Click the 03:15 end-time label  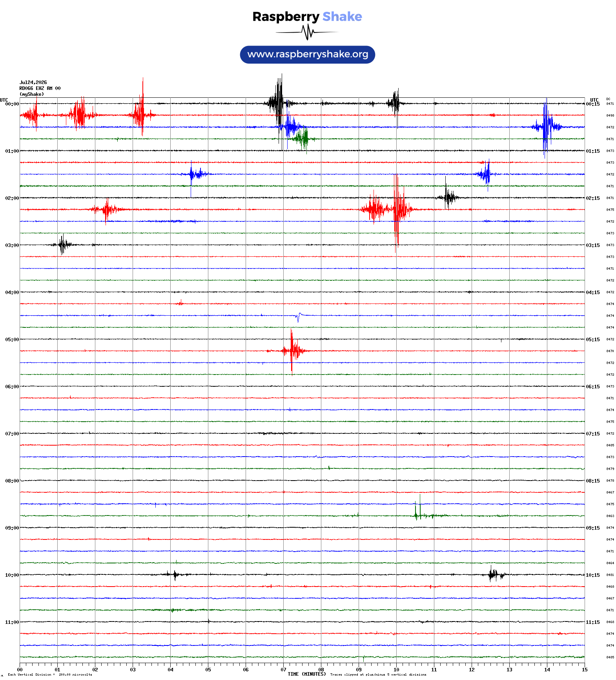593,245
